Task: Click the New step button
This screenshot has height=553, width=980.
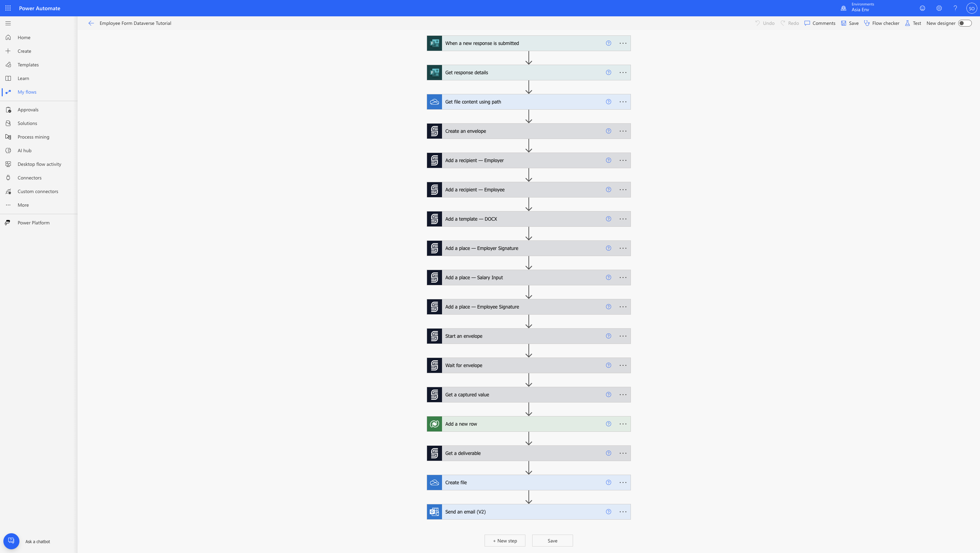Action: point(505,541)
